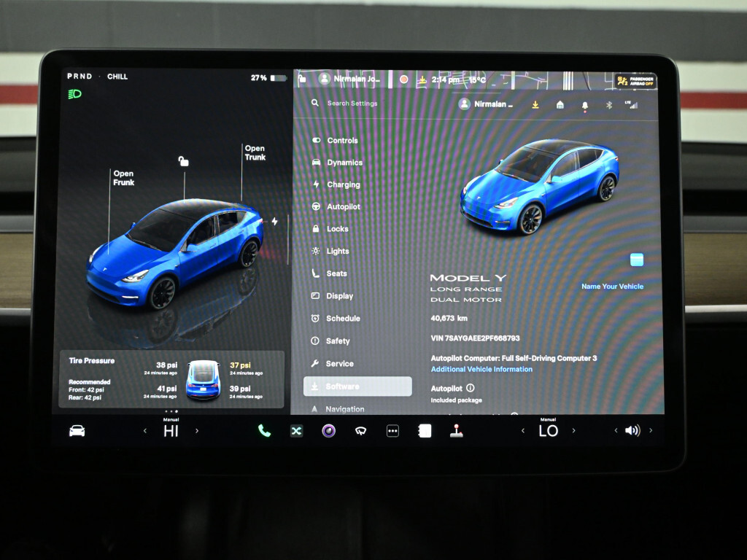Screen dimensions: 747x560
Task: Open the Charging settings menu item
Action: 343,185
